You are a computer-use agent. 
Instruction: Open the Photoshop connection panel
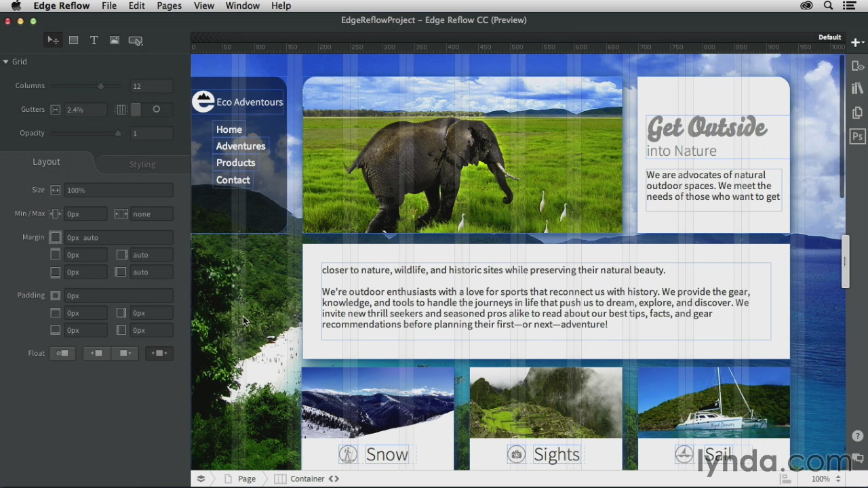[x=857, y=136]
